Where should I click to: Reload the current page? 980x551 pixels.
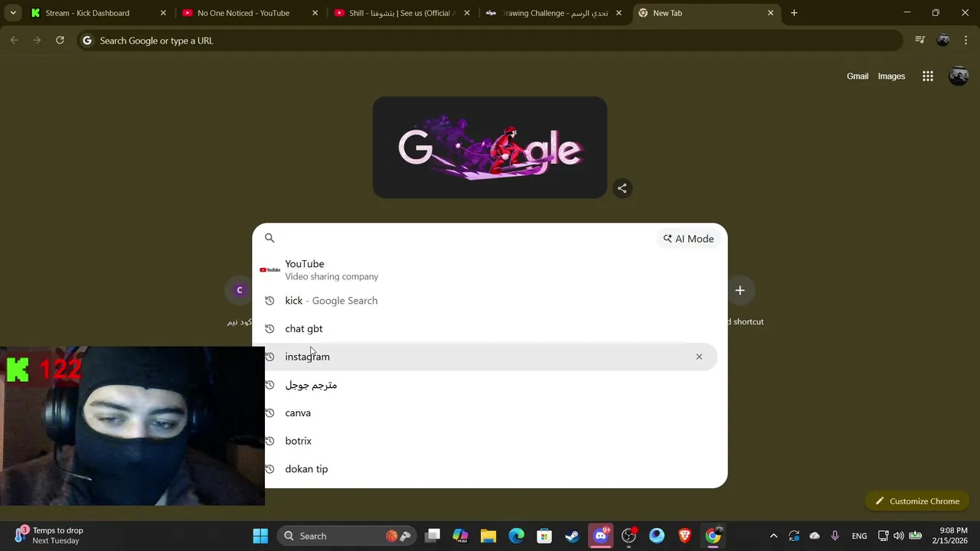tap(60, 41)
